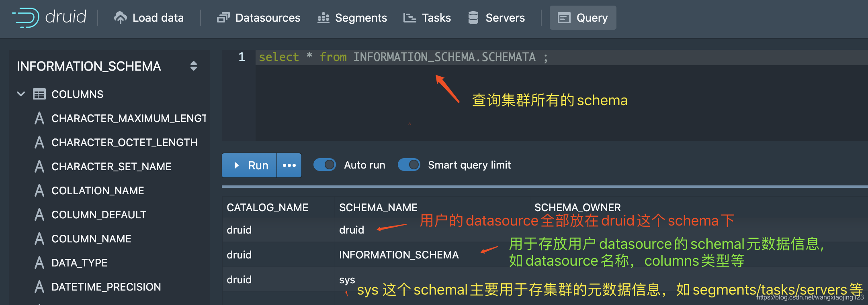Click the Tasks gantt chart icon
This screenshot has height=305, width=868.
point(409,18)
